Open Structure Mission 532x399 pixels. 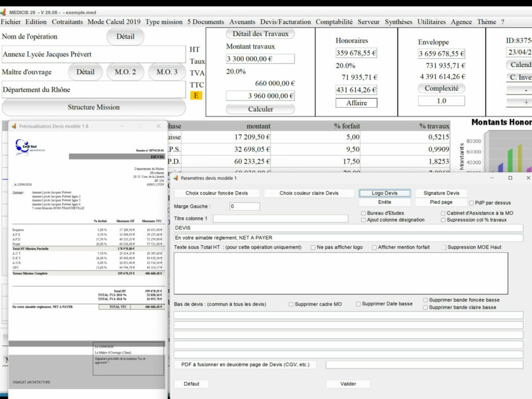click(x=94, y=107)
